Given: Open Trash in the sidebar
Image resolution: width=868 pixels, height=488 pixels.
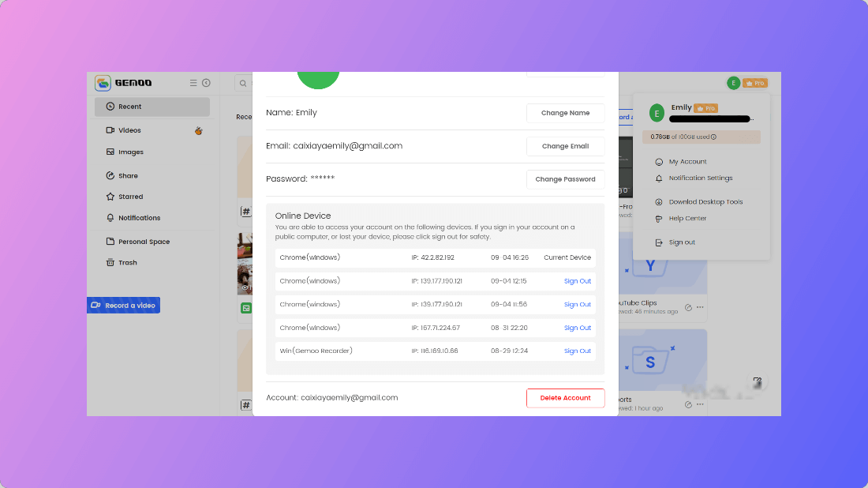Looking at the screenshot, I should pos(127,262).
